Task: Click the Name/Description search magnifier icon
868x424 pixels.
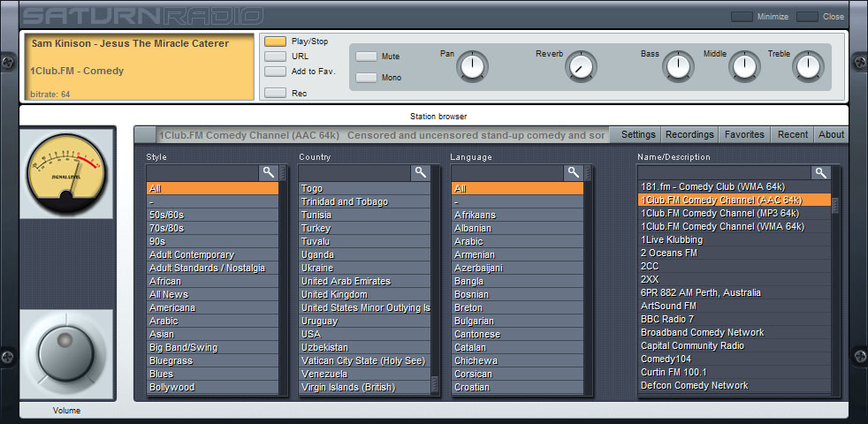Action: coord(821,173)
